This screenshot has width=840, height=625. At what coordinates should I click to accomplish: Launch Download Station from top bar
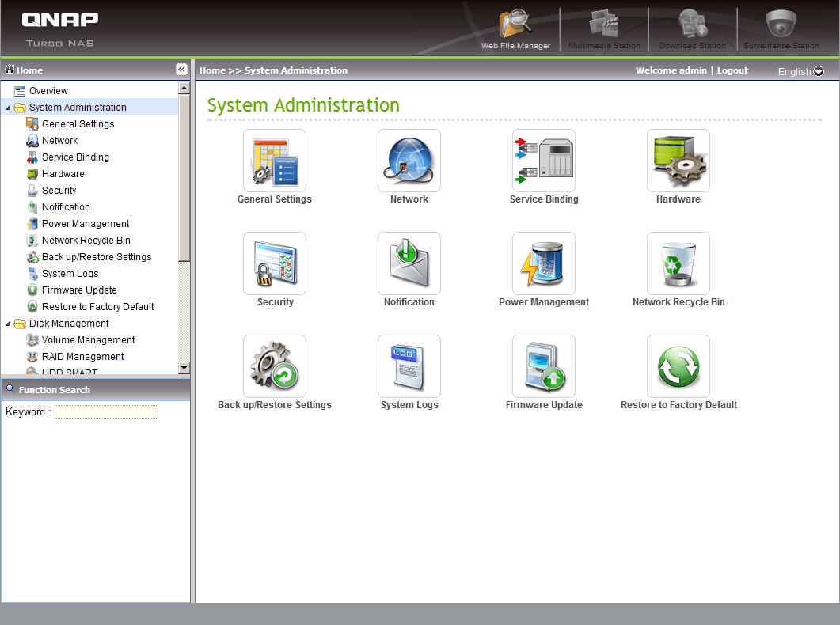coord(693,29)
